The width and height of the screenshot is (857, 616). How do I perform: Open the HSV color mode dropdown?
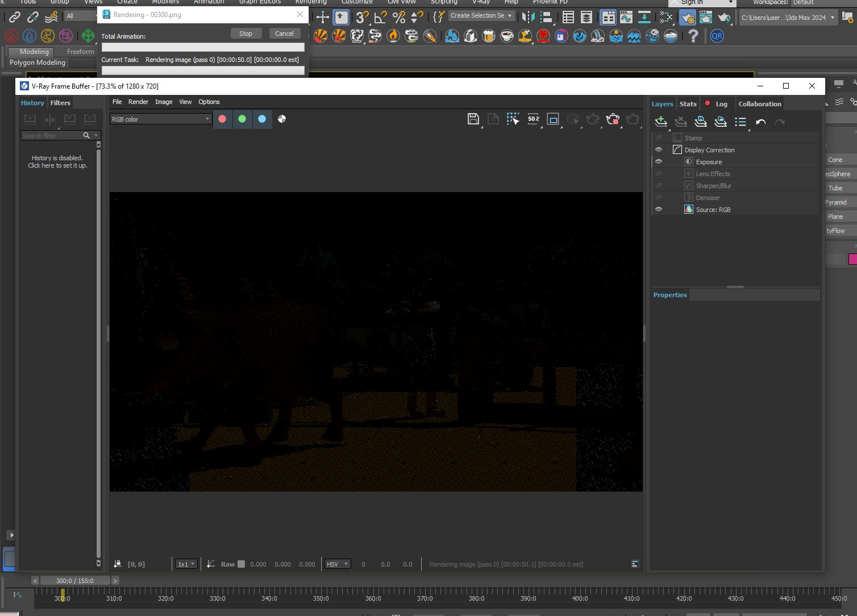coord(338,564)
